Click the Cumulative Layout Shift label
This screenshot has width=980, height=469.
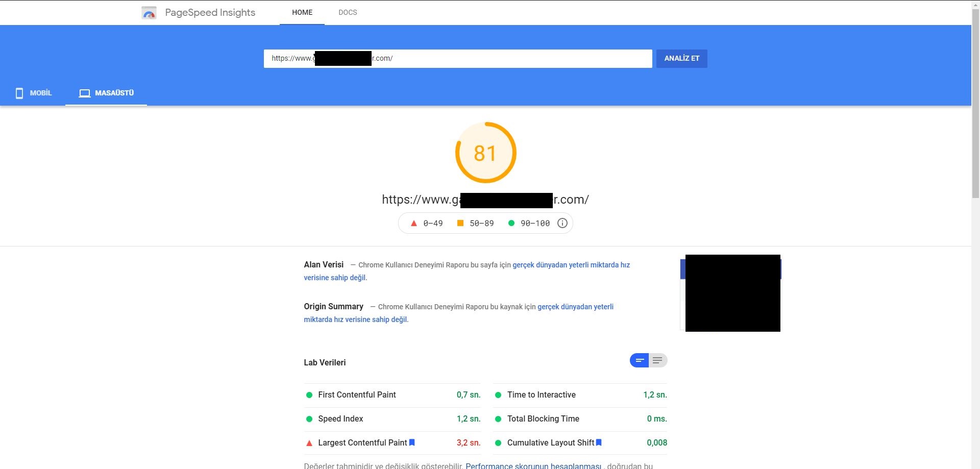coord(551,442)
